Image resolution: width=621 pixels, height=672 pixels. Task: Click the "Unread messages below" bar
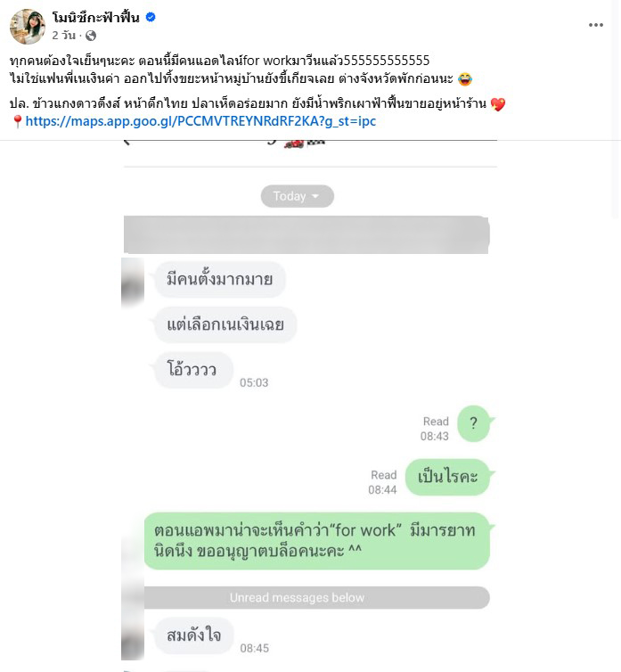click(316, 597)
